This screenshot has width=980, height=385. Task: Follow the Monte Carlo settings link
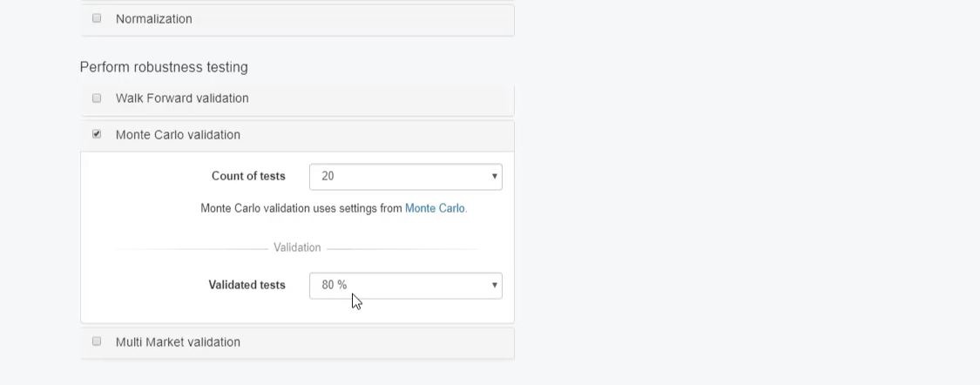coord(435,209)
